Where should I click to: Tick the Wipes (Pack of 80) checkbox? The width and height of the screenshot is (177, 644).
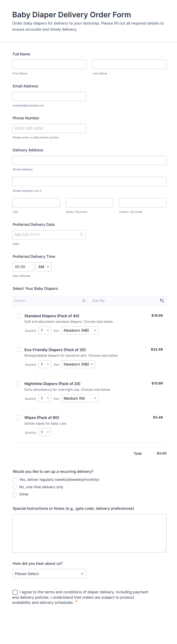pos(18,417)
